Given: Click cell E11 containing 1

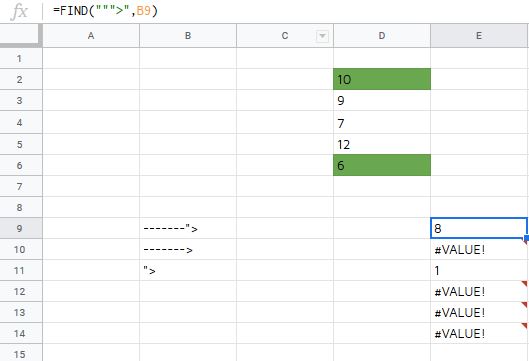Looking at the screenshot, I should [x=480, y=270].
